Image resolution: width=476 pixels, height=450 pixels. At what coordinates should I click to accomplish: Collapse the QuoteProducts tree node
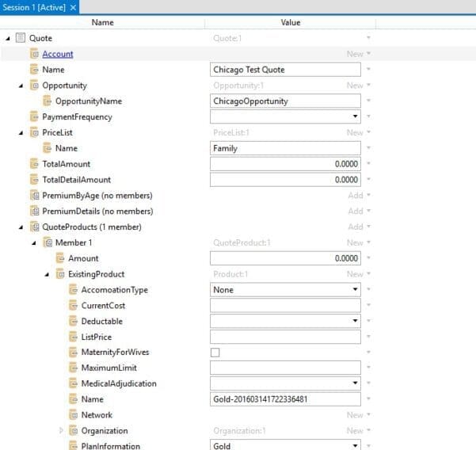[x=21, y=227]
